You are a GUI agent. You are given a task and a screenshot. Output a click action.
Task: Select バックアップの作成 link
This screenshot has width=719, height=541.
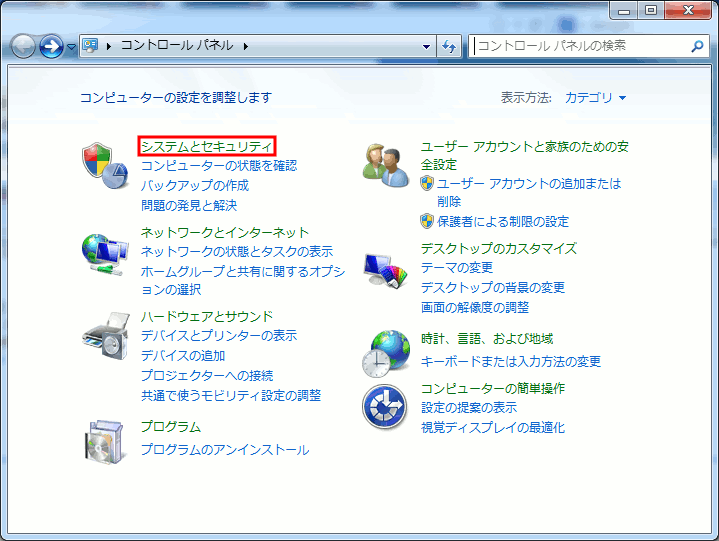[x=194, y=185]
